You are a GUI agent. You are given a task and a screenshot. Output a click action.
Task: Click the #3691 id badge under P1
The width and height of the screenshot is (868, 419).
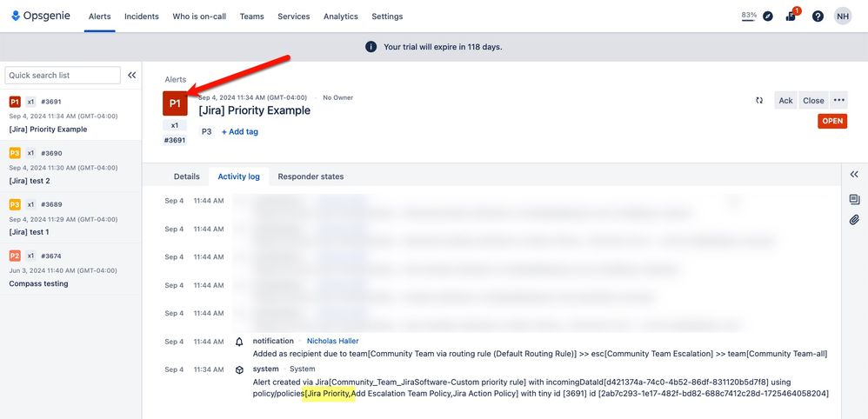pyautogui.click(x=175, y=141)
